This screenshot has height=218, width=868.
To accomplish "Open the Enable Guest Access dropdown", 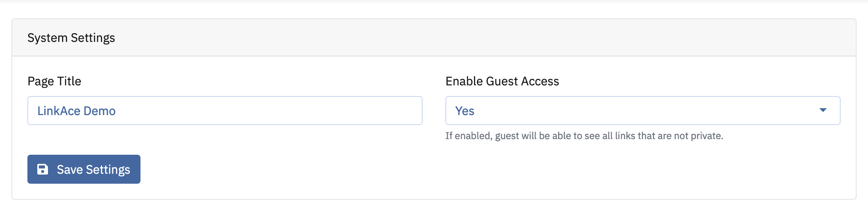I will point(643,111).
